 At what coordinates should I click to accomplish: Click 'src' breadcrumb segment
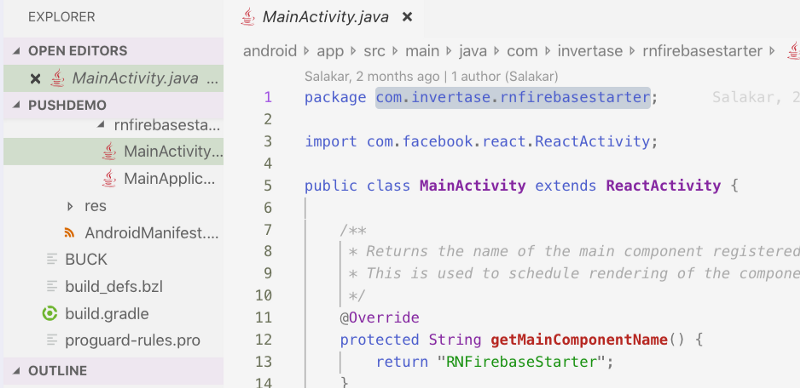click(x=374, y=51)
